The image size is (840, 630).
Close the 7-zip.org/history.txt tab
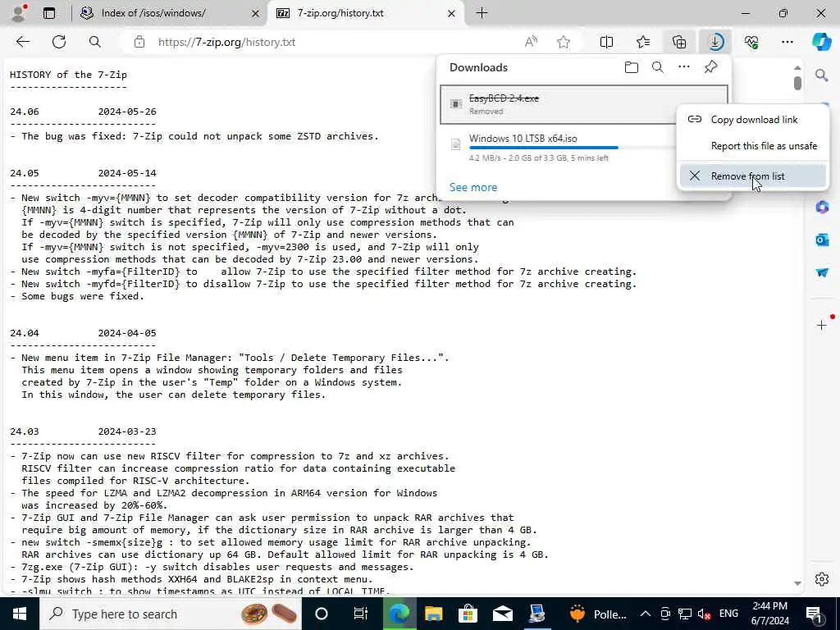tap(452, 13)
